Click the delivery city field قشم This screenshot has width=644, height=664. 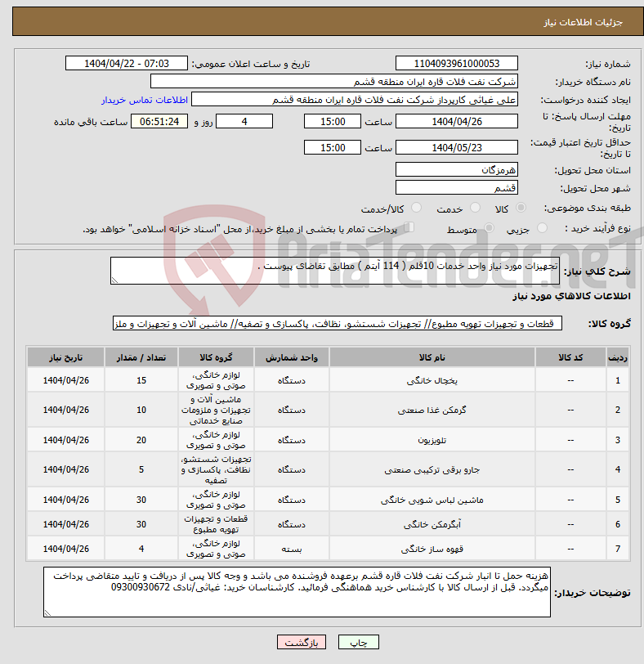point(457,187)
